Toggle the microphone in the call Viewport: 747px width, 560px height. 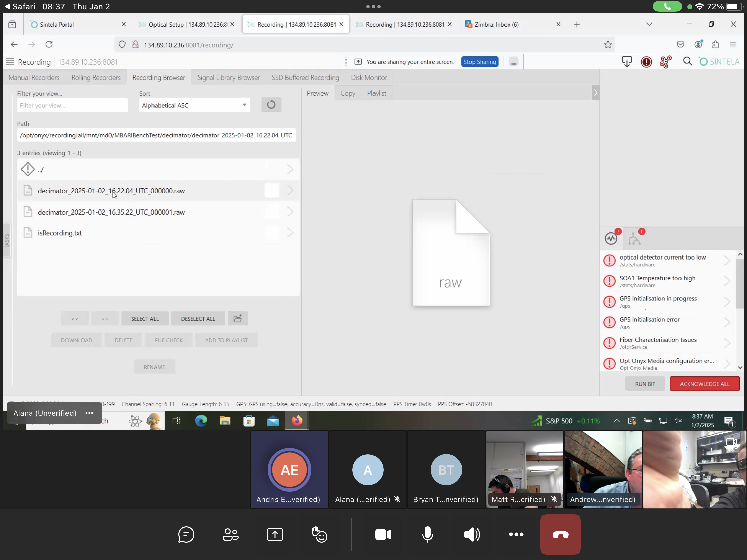[427, 534]
